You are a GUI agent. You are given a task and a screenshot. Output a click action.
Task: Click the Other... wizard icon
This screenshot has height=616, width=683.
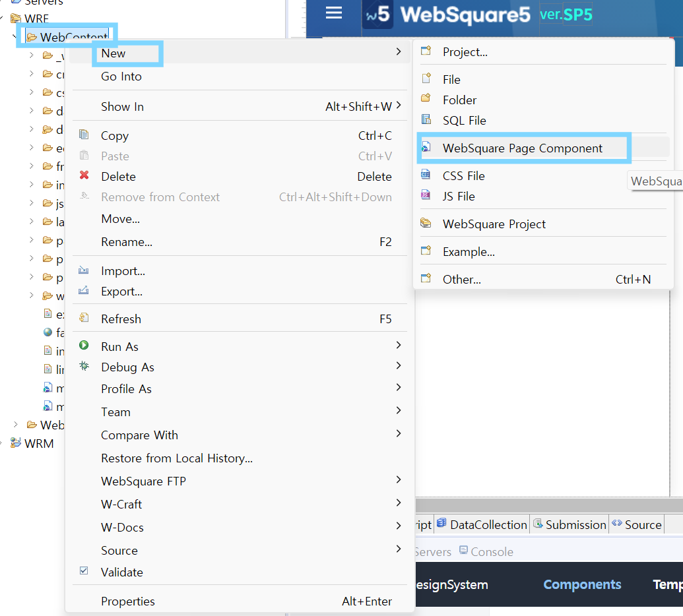(426, 278)
